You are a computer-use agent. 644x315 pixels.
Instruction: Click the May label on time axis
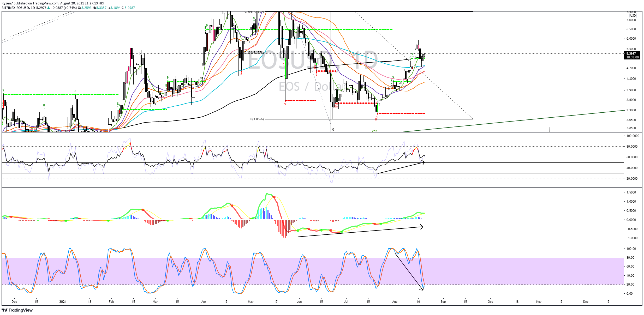click(x=251, y=302)
